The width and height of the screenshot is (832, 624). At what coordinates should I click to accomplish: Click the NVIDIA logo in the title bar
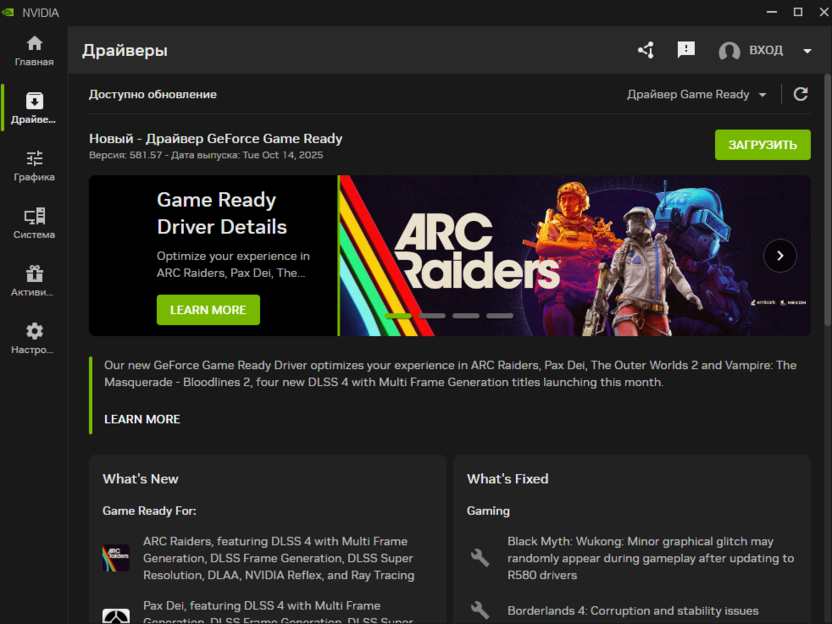tap(9, 11)
